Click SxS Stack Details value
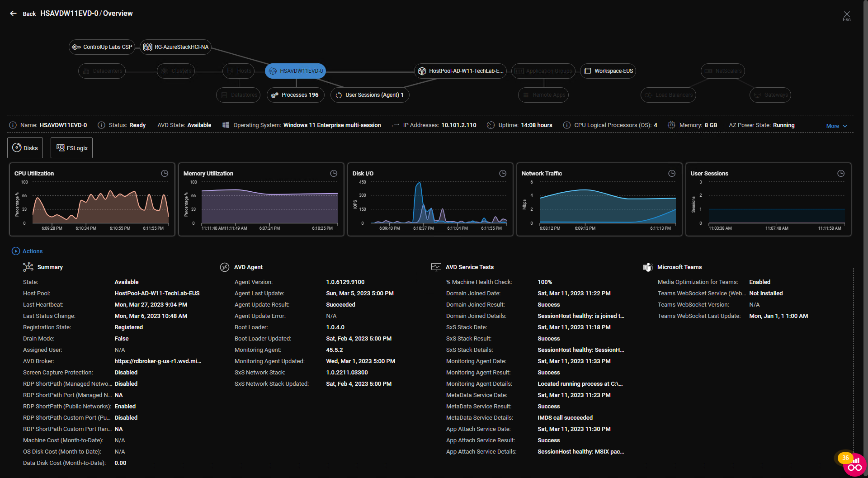The height and width of the screenshot is (478, 868). pyautogui.click(x=581, y=350)
